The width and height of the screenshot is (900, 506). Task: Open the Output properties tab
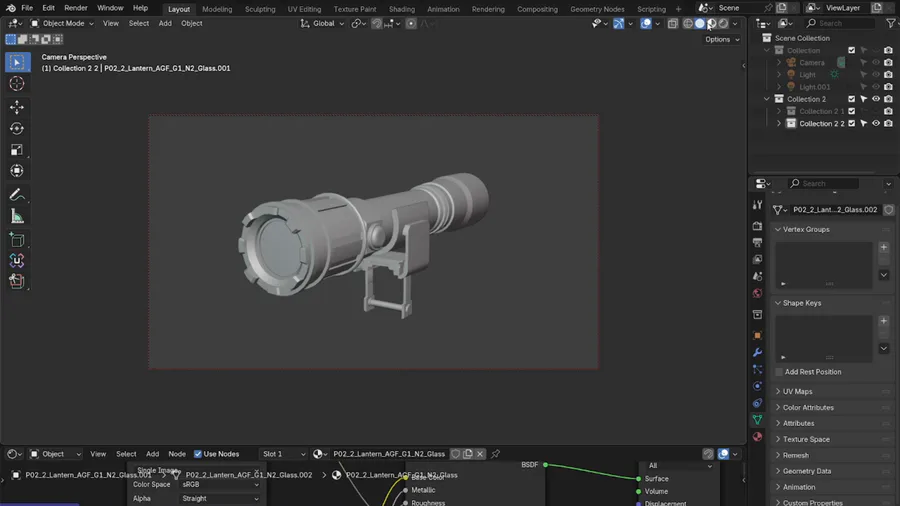click(758, 243)
